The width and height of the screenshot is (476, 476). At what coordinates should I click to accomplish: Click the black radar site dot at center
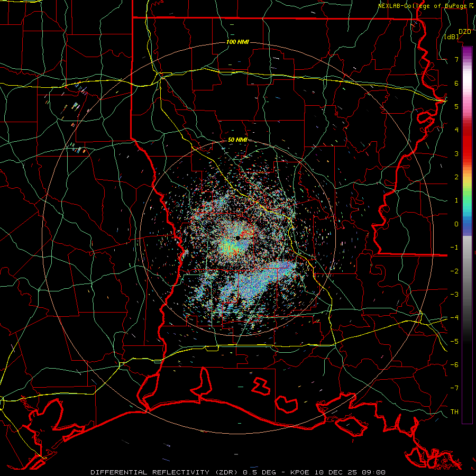pyautogui.click(x=237, y=237)
